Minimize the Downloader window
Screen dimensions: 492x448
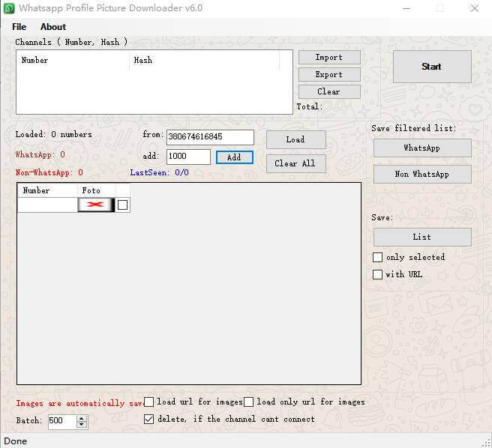(406, 8)
